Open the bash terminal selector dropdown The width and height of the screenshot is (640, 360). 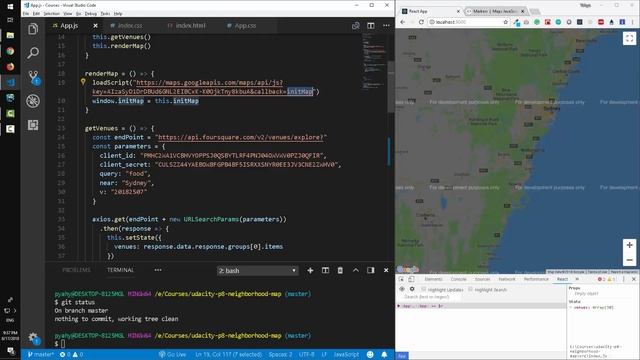tap(258, 271)
